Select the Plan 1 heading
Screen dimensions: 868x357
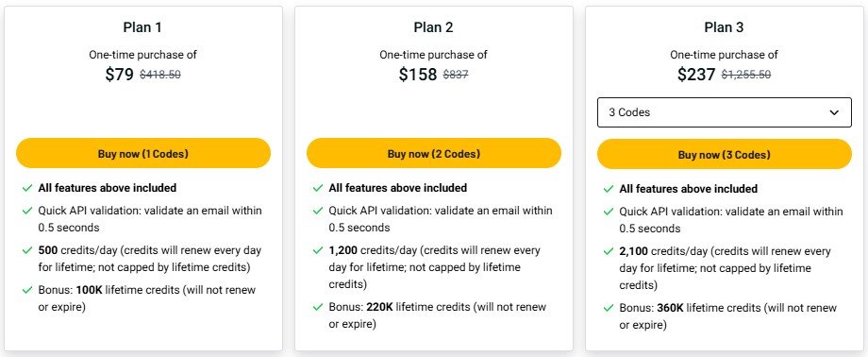(x=142, y=27)
